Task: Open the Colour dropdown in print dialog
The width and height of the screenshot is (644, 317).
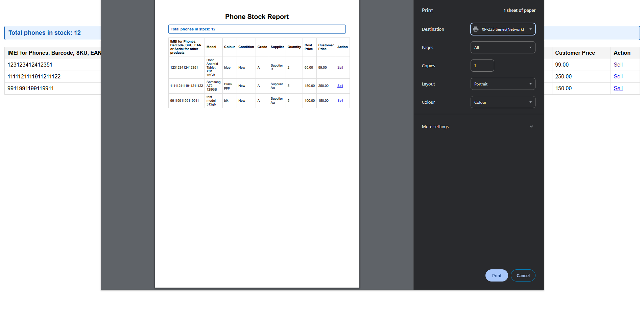Action: [503, 102]
